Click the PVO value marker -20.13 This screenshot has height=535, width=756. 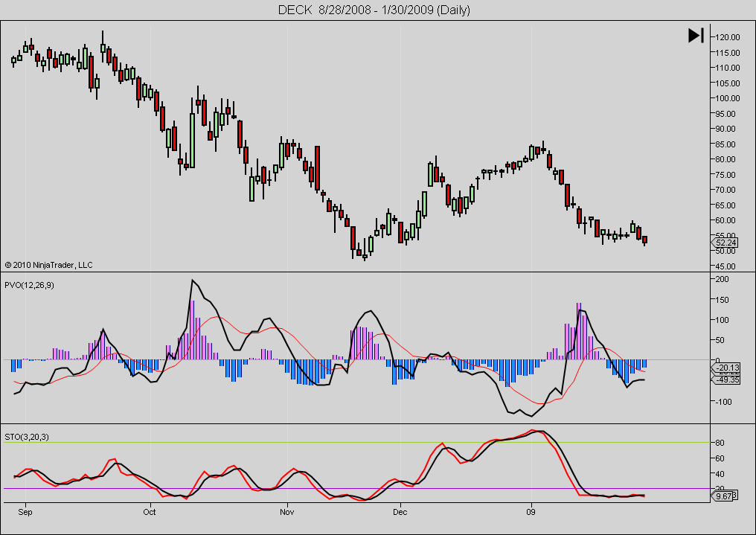(728, 368)
